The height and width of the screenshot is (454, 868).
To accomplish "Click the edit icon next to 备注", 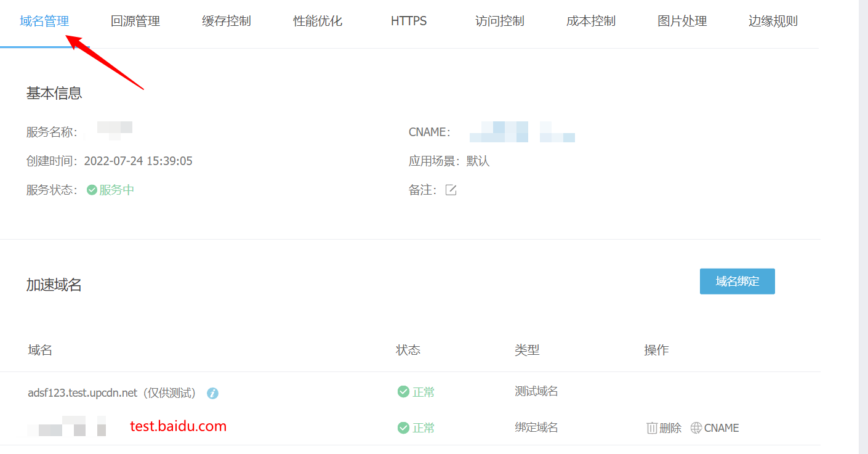I will [451, 190].
